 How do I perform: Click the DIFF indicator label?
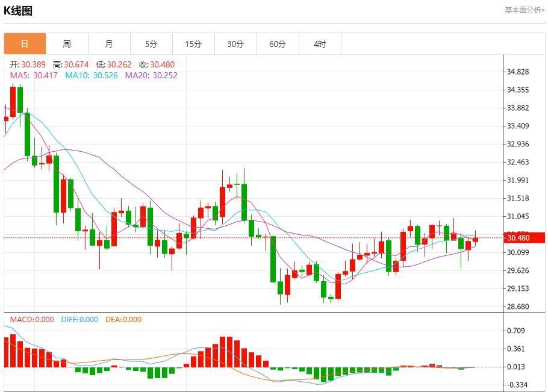tap(79, 320)
